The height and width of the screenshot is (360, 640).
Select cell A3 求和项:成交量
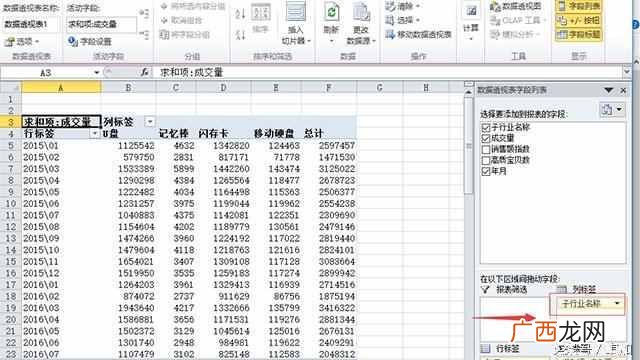(x=61, y=122)
